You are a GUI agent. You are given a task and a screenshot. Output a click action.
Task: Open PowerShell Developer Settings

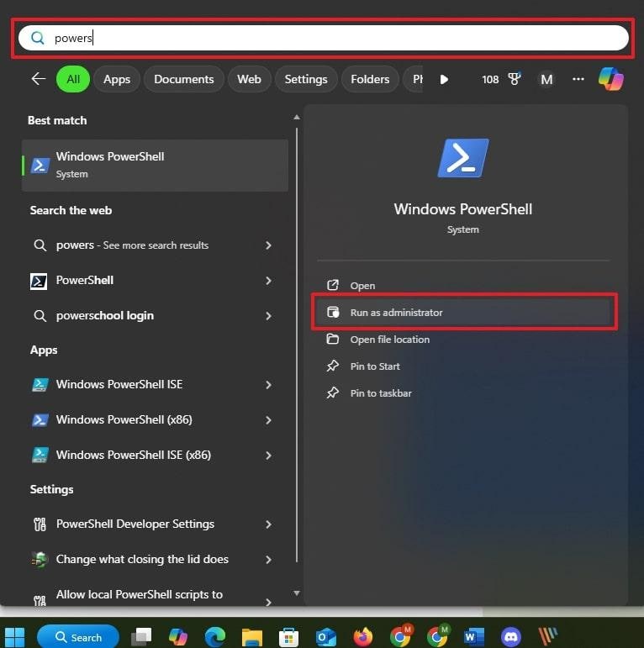(135, 524)
